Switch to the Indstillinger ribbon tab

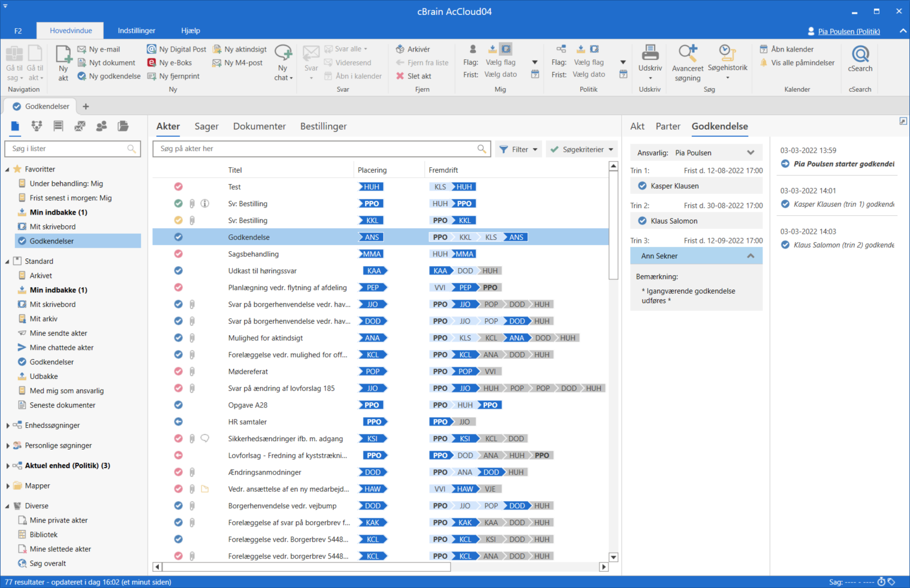(x=137, y=31)
